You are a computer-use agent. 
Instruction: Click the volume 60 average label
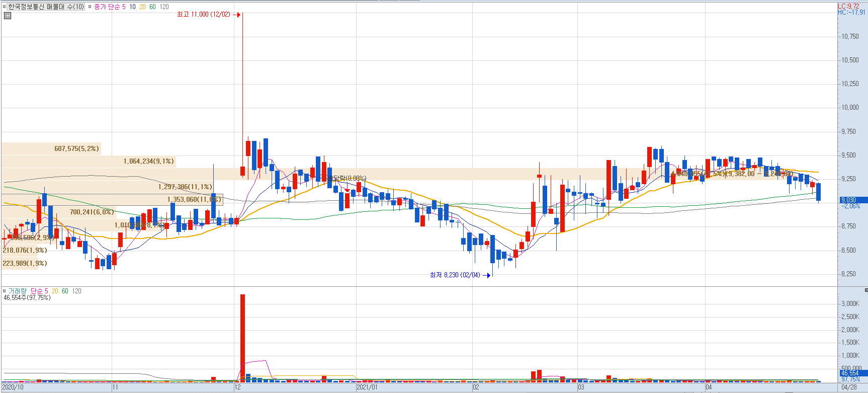click(65, 291)
